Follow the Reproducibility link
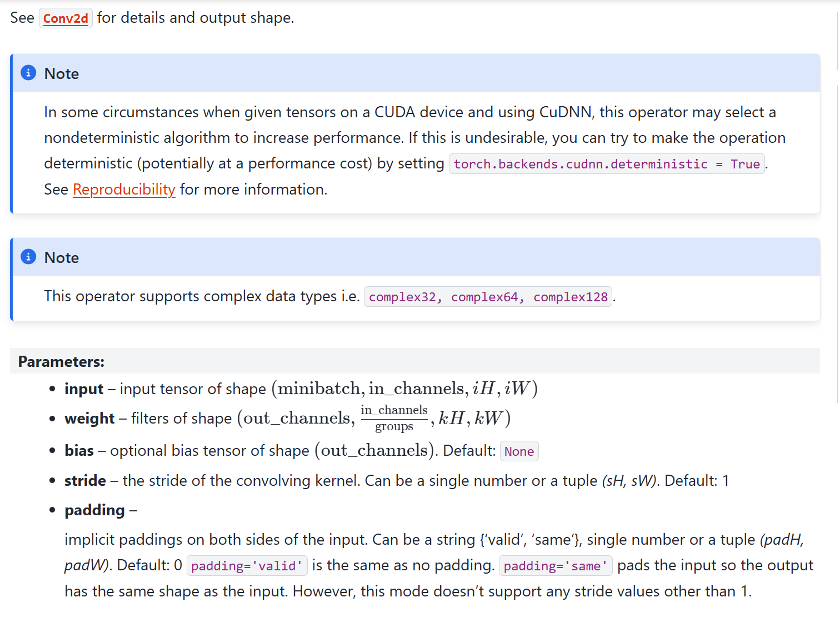The height and width of the screenshot is (617, 840). pyautogui.click(x=124, y=190)
